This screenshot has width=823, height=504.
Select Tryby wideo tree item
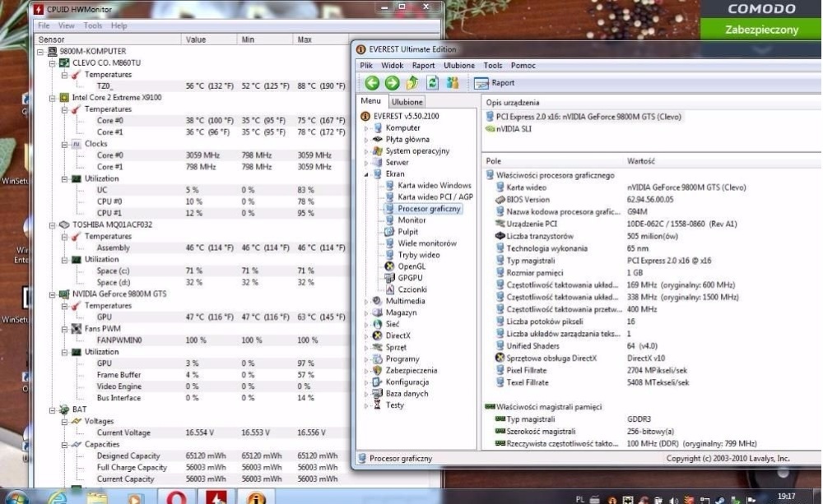point(418,255)
